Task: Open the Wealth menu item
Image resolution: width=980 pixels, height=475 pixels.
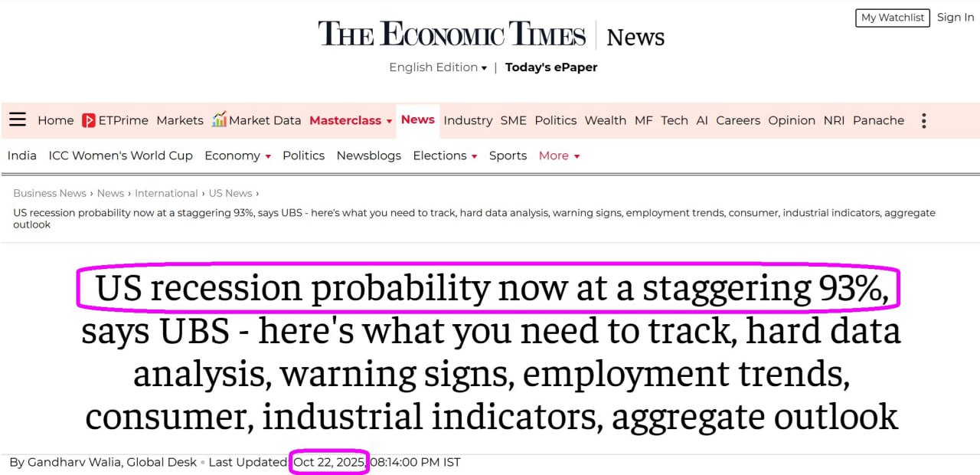Action: tap(605, 120)
